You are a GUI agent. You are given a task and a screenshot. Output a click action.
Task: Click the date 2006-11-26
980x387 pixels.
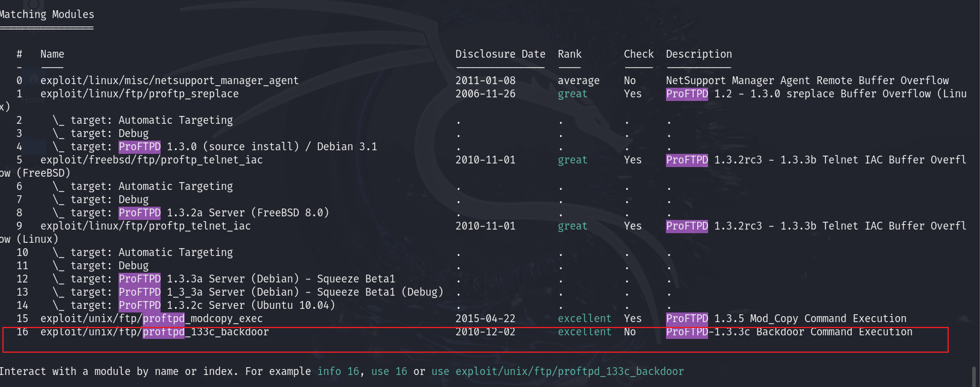(x=485, y=94)
